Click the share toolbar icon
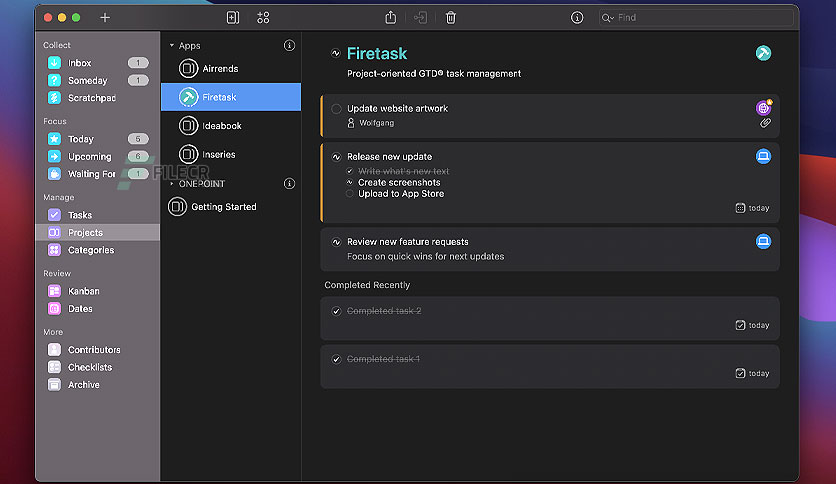Viewport: 836px width, 484px height. coord(391,18)
